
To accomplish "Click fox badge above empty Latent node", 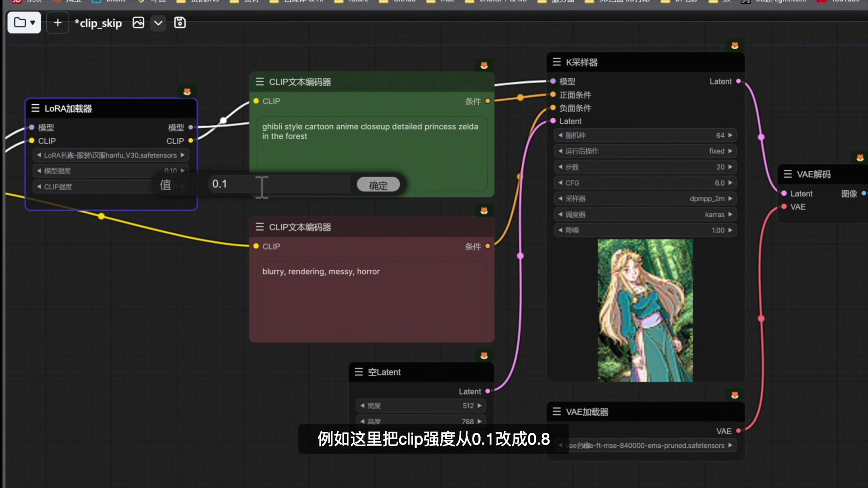I will point(484,356).
